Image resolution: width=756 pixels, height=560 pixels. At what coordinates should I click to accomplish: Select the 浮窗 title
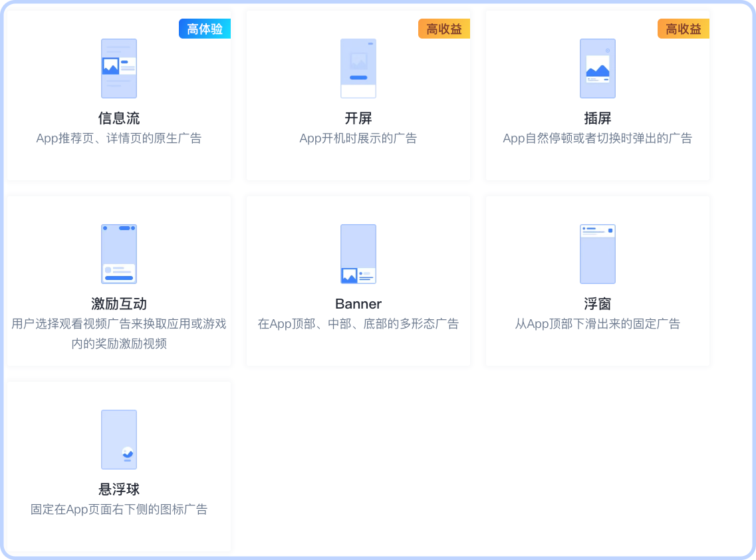coord(597,304)
